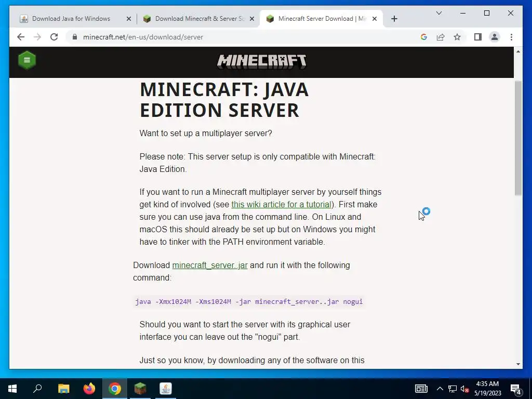
Task: Open the wiki article tutorial link
Action: tap(281, 204)
